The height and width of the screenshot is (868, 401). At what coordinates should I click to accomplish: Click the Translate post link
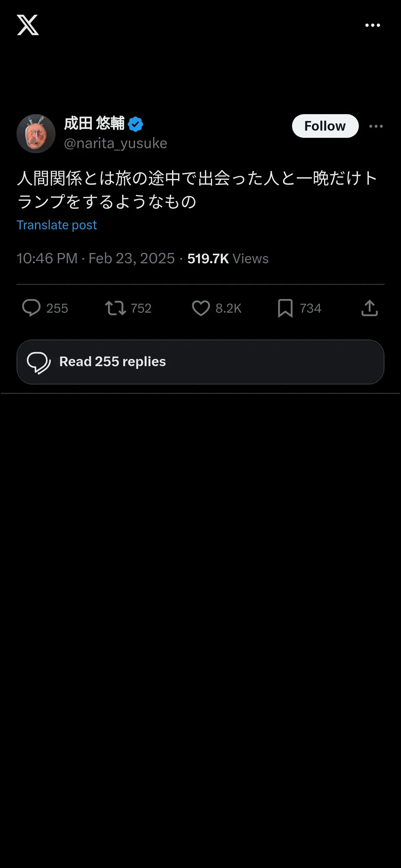coord(57,225)
